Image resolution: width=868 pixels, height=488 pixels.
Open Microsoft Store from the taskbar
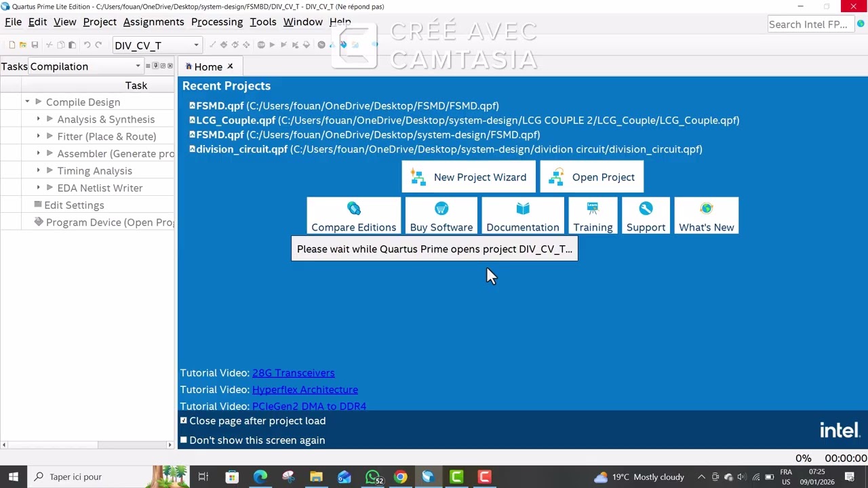click(232, 476)
